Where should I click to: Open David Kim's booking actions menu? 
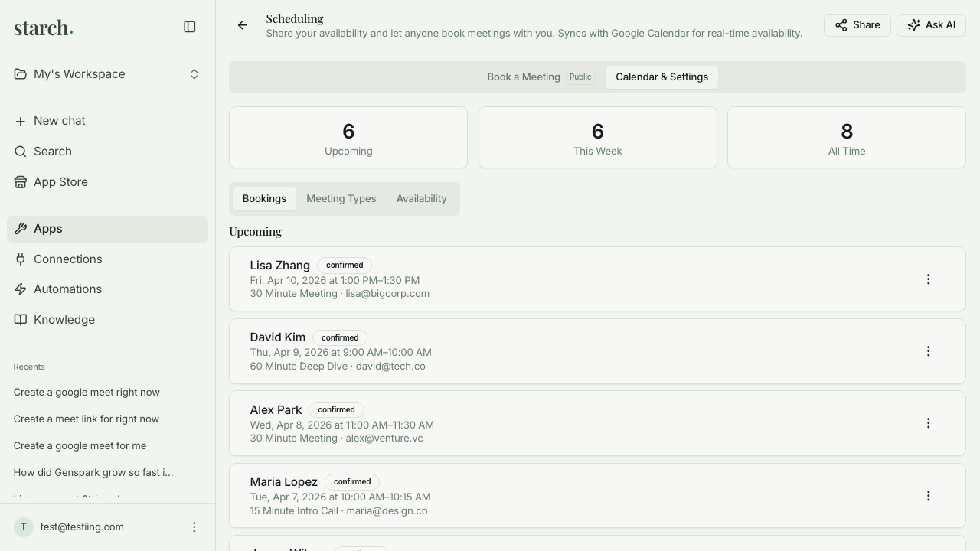coord(928,350)
